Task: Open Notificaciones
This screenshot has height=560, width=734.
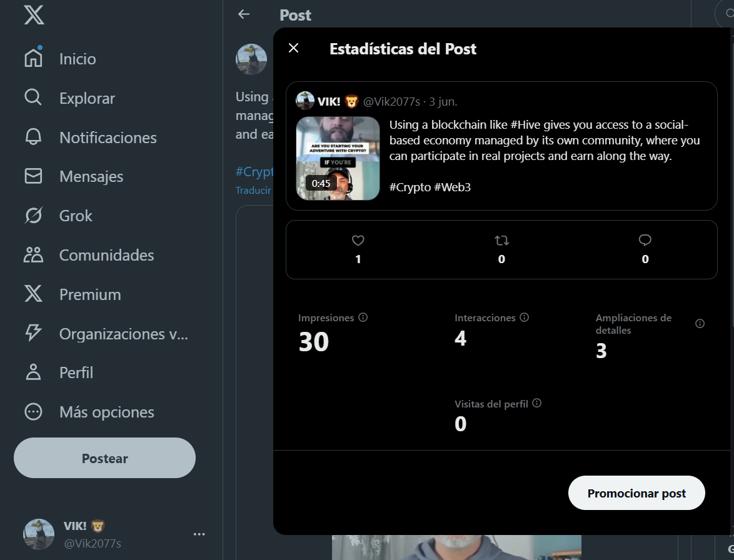Action: [108, 137]
